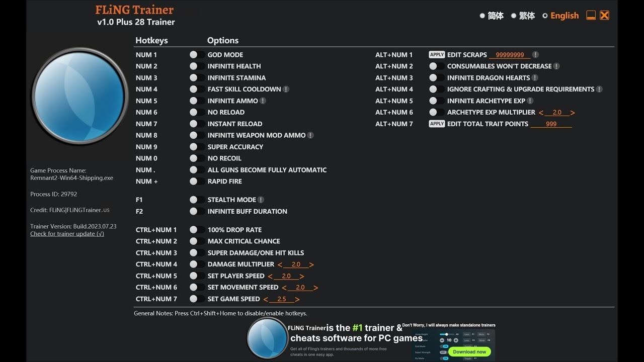Select the English language option

coord(560,16)
